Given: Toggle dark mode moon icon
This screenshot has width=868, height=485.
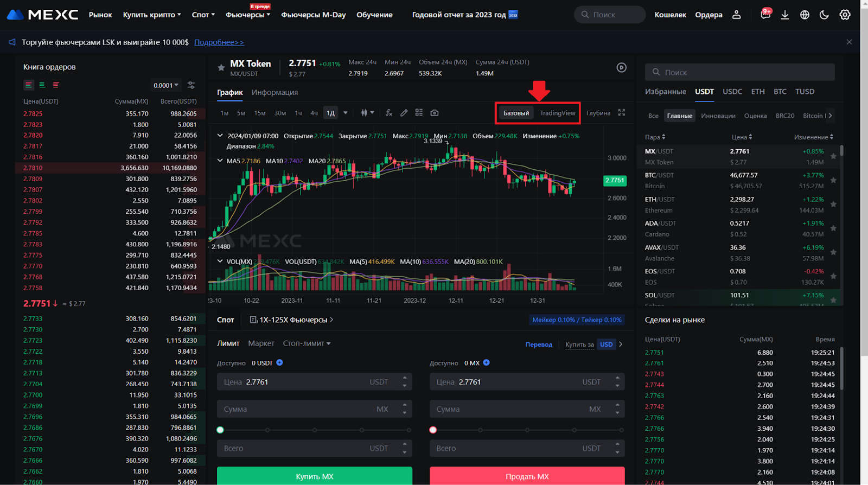Looking at the screenshot, I should 824,15.
